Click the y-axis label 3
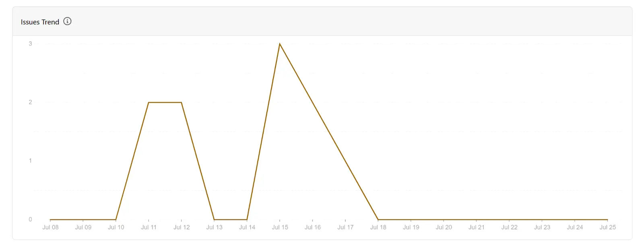Screen dimensions: 644x246 pos(30,43)
